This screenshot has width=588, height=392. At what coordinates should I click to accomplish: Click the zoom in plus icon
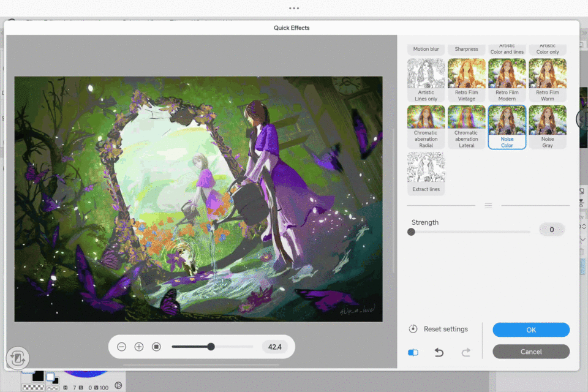click(139, 347)
